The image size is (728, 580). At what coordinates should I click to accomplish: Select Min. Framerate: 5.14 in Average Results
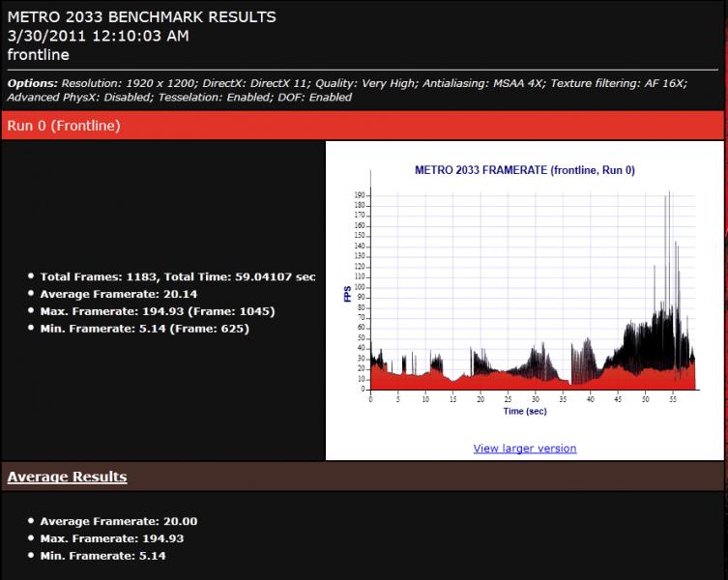pos(102,556)
